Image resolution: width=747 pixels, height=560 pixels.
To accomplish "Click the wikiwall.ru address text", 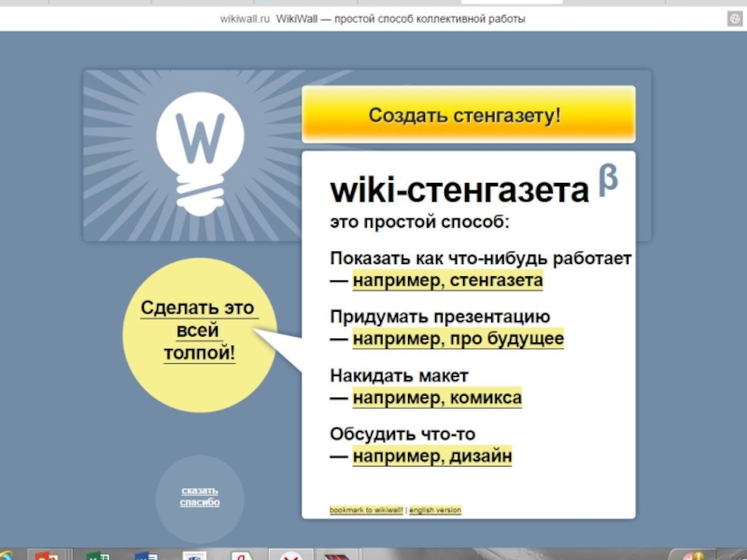I will coord(245,19).
